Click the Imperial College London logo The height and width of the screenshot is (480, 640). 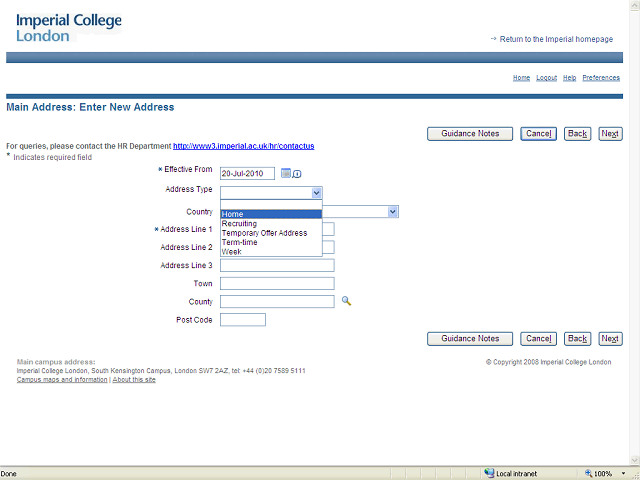point(68,27)
